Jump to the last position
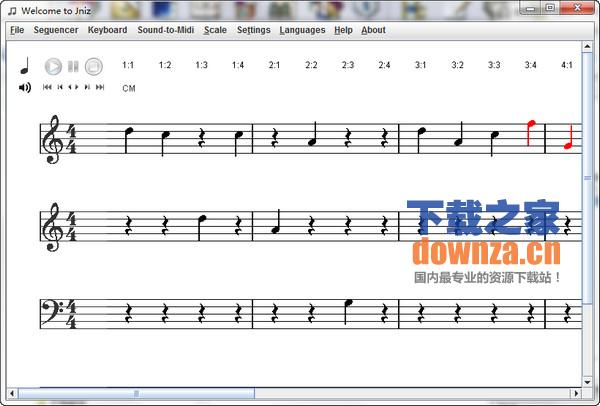 pyautogui.click(x=100, y=87)
